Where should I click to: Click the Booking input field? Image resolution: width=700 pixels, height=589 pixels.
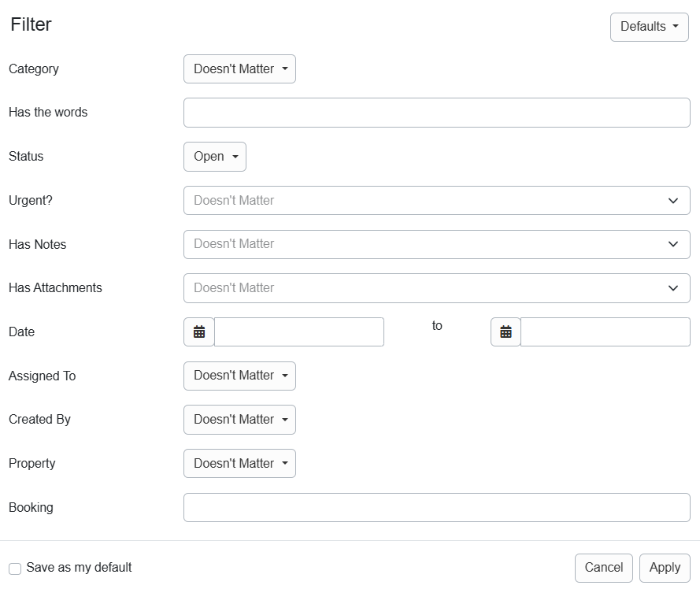pyautogui.click(x=436, y=507)
